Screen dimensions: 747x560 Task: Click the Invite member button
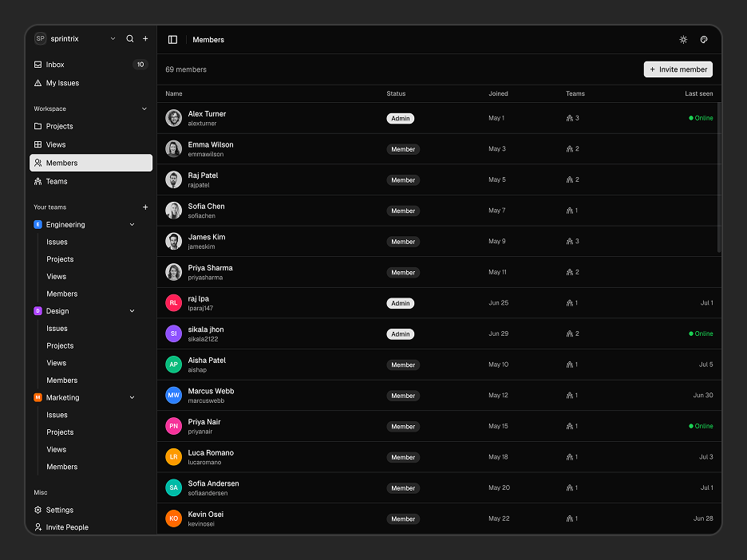coord(678,69)
